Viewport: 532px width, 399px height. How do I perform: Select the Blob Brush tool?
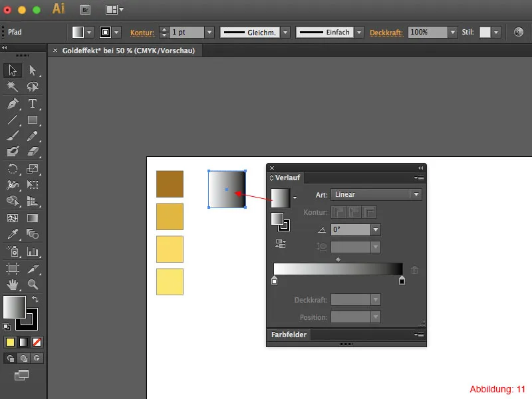pos(13,152)
